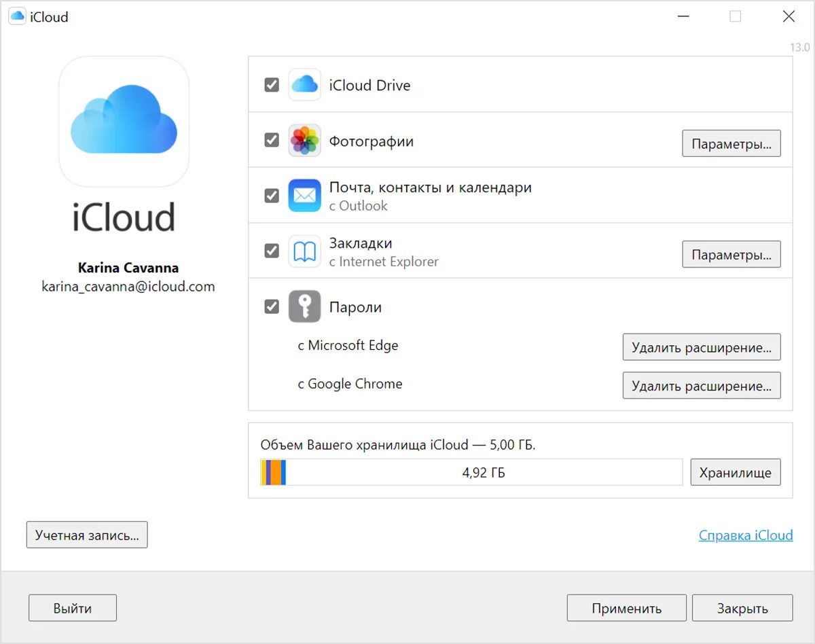Click the с Outlook subtitle
Image resolution: width=815 pixels, height=644 pixels.
click(359, 206)
